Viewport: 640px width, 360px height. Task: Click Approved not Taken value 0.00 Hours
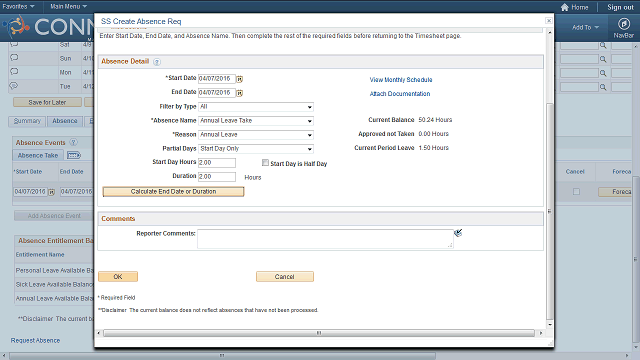click(433, 134)
